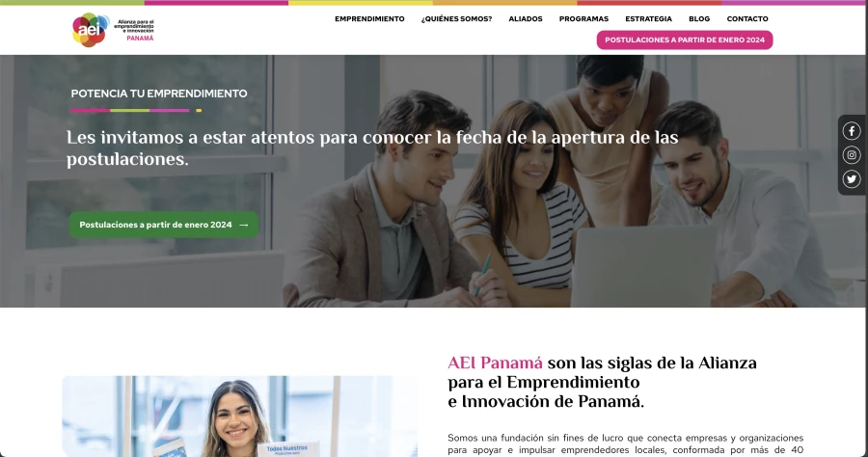Visit the Blog section
This screenshot has height=457, width=868.
pyautogui.click(x=699, y=19)
